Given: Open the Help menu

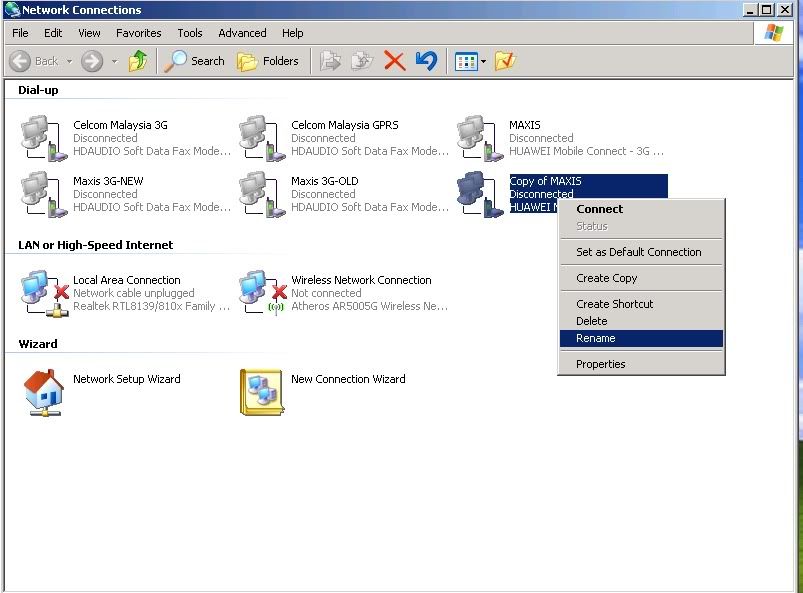Looking at the screenshot, I should (292, 33).
